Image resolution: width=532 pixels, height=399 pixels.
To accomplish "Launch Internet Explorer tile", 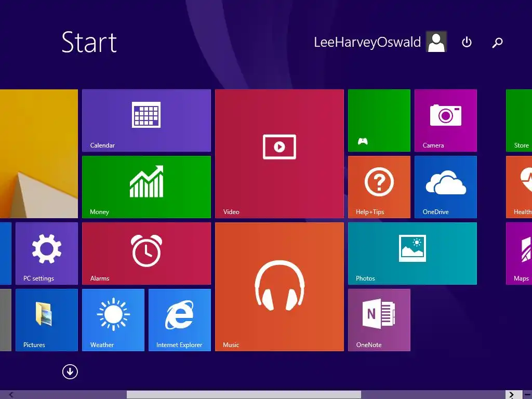I will 179,320.
